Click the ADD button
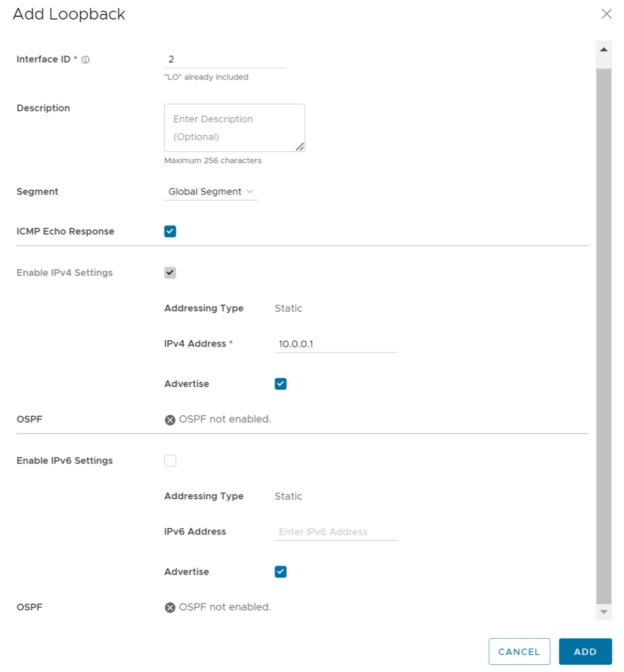Screen dimensions: 624x672 585,651
